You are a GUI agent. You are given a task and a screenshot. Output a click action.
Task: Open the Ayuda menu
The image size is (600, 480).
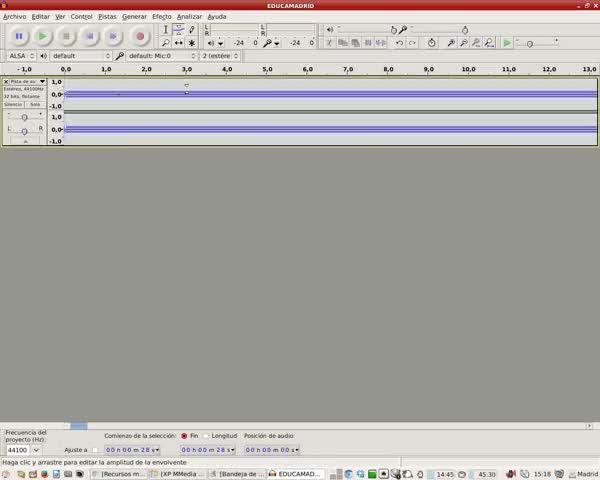pyautogui.click(x=217, y=17)
